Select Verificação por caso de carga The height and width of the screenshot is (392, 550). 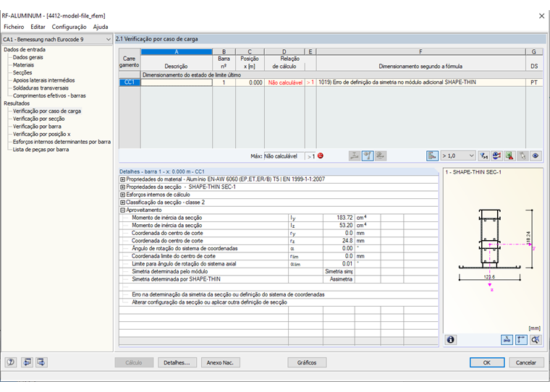click(47, 111)
